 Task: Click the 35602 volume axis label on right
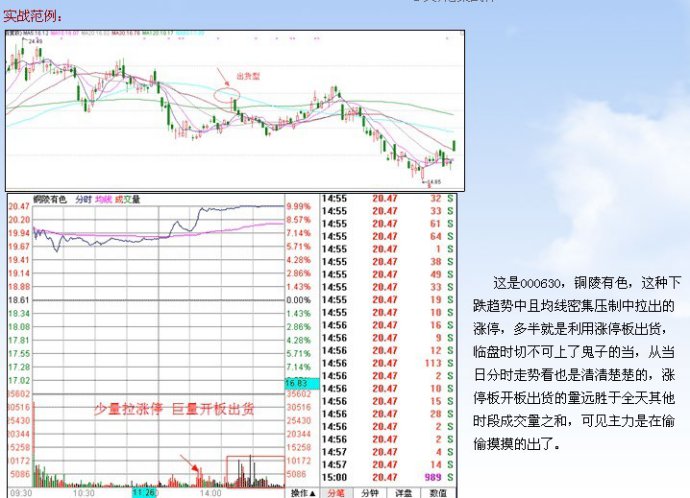point(299,395)
